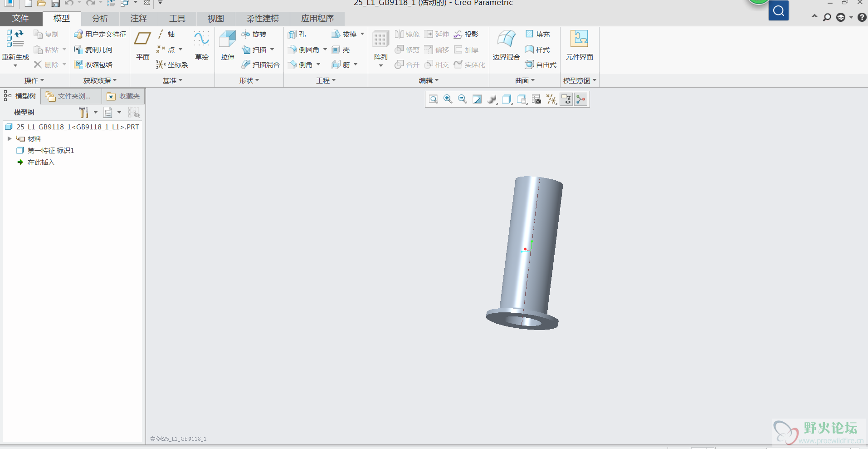Click the Regenerate (重新生成) icon
The width and height of the screenshot is (868, 449).
(15, 39)
